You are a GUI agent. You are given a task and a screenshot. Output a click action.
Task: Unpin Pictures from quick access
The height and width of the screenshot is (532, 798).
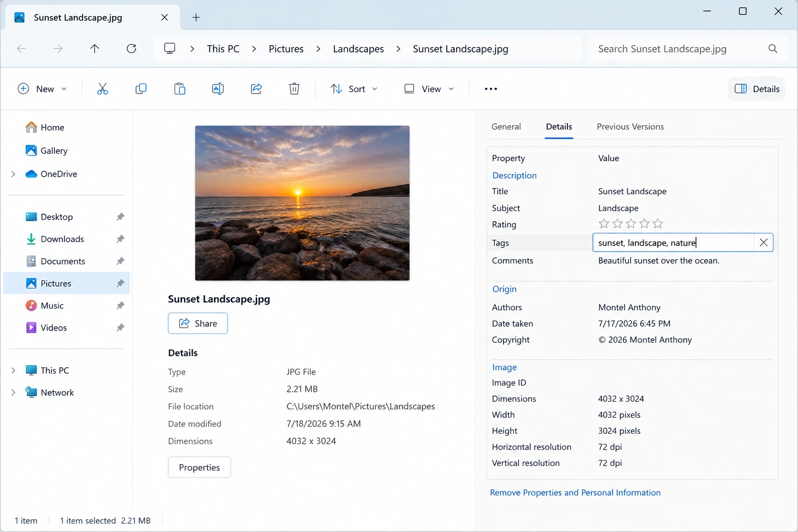tap(121, 284)
